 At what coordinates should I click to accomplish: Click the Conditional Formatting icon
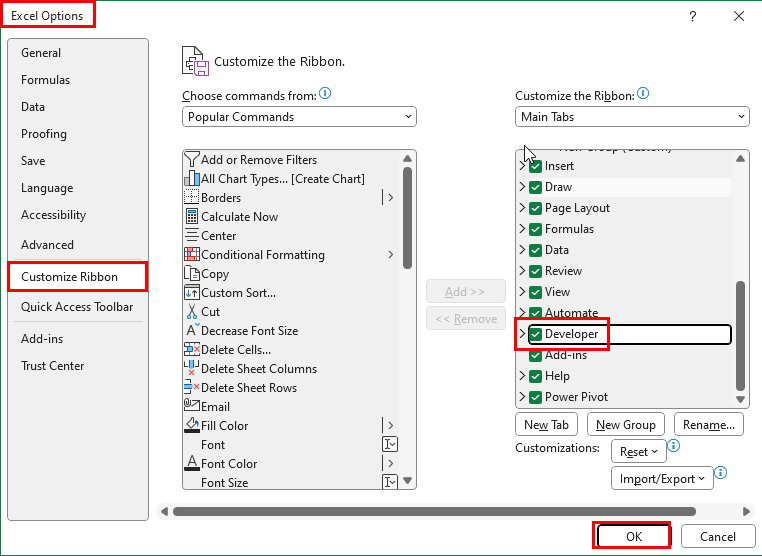tap(192, 254)
